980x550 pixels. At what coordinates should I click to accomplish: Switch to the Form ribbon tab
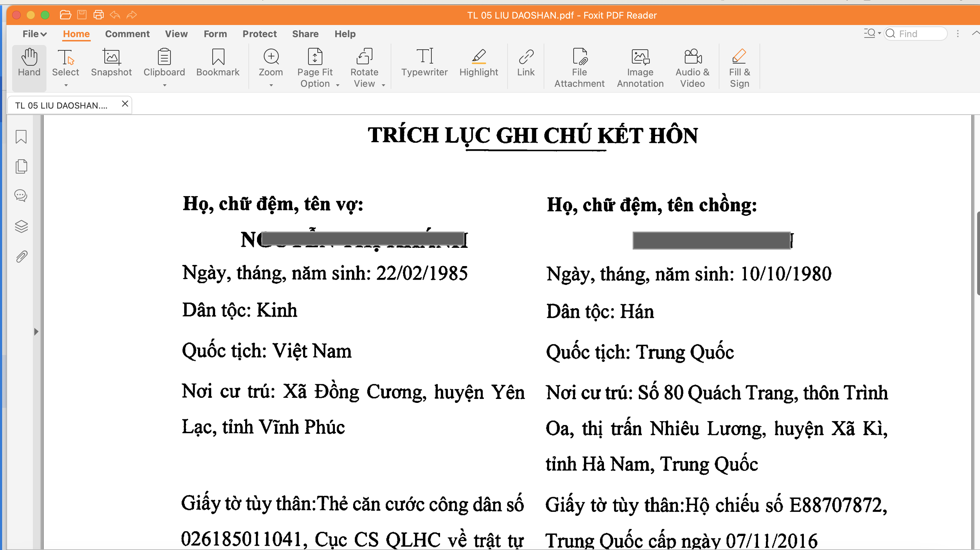[215, 34]
